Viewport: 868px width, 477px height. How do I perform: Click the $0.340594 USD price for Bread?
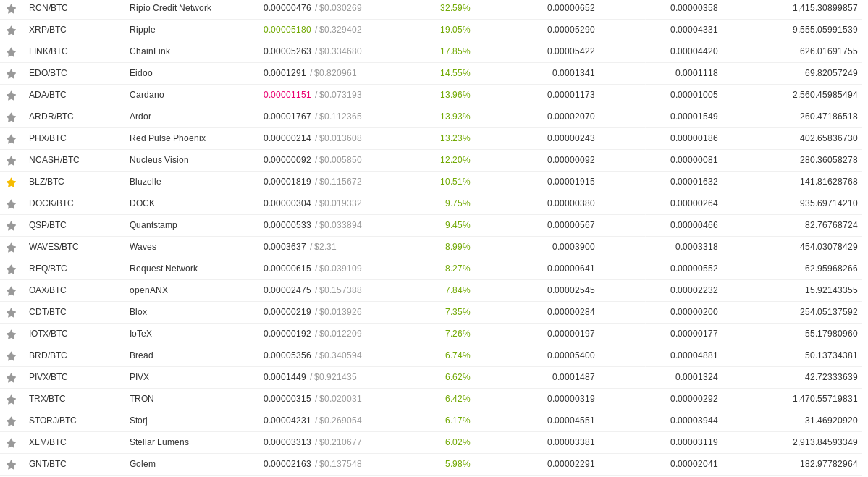(340, 356)
